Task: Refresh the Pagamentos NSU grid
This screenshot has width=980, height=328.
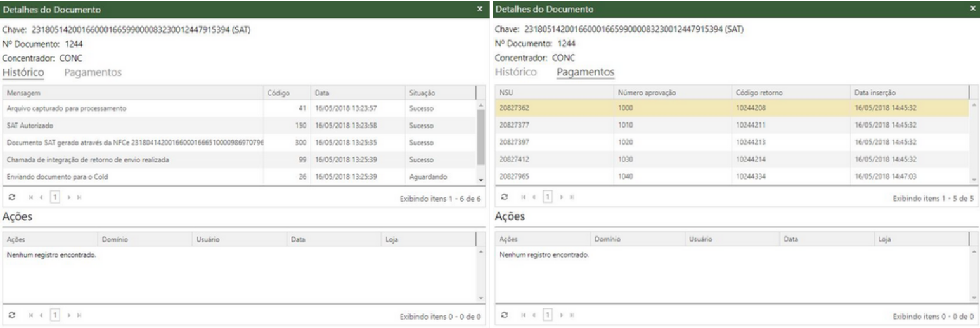Action: click(x=505, y=198)
